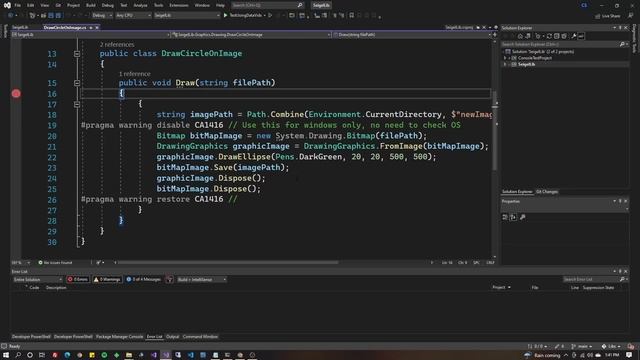
Task: Click the green 'No issues found' indicator
Action: coord(55,262)
